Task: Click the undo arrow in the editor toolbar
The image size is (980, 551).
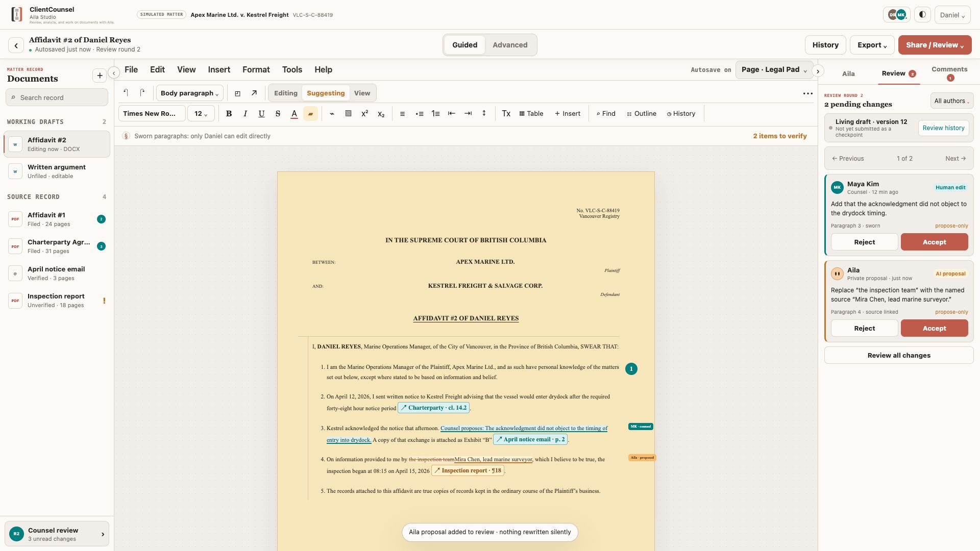Action: 126,93
